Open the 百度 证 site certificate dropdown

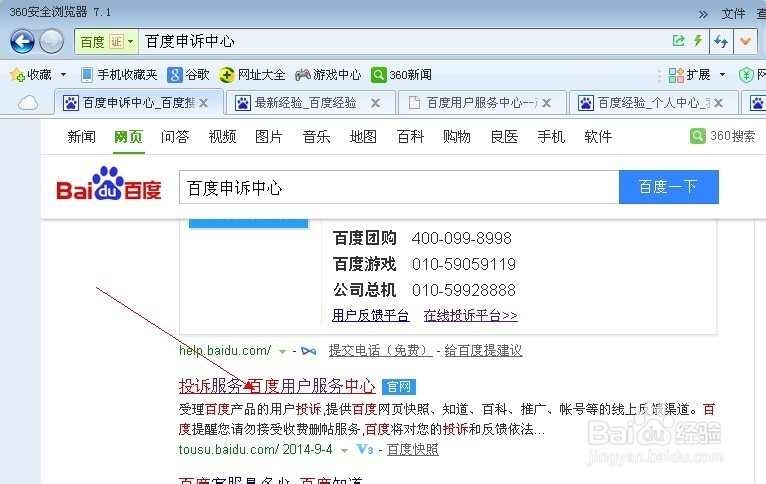[106, 42]
